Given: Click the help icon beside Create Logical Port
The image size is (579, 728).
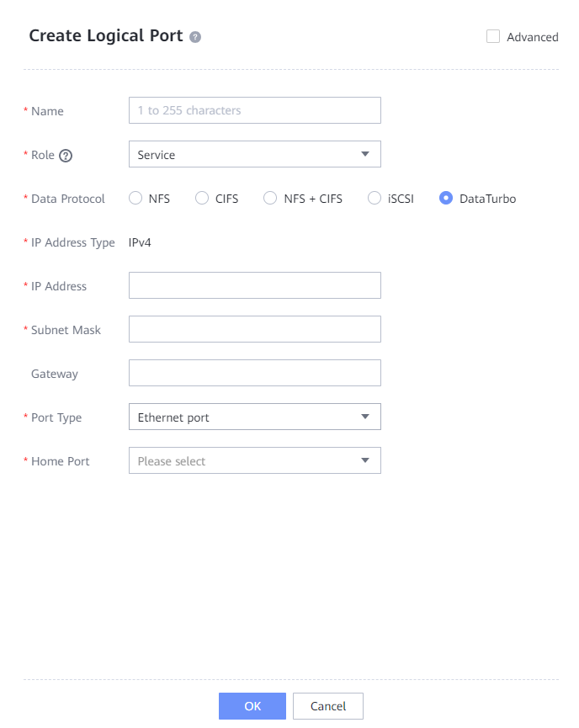Looking at the screenshot, I should pyautogui.click(x=195, y=37).
